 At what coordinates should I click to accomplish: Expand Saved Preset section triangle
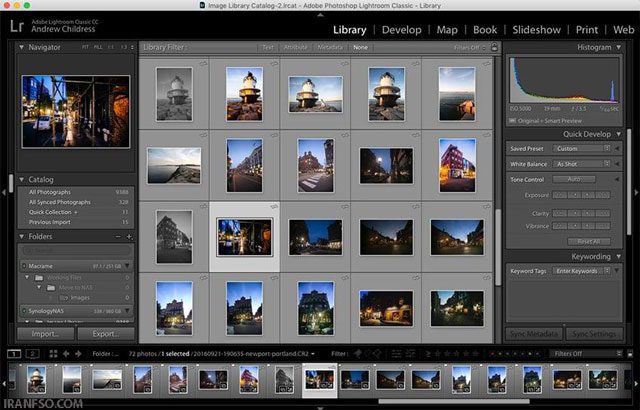click(x=617, y=148)
